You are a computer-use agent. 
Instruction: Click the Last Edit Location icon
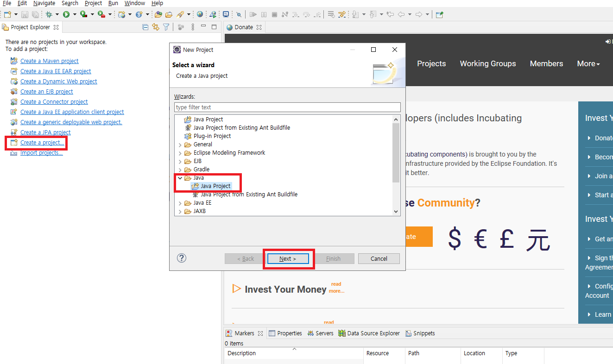pyautogui.click(x=390, y=14)
